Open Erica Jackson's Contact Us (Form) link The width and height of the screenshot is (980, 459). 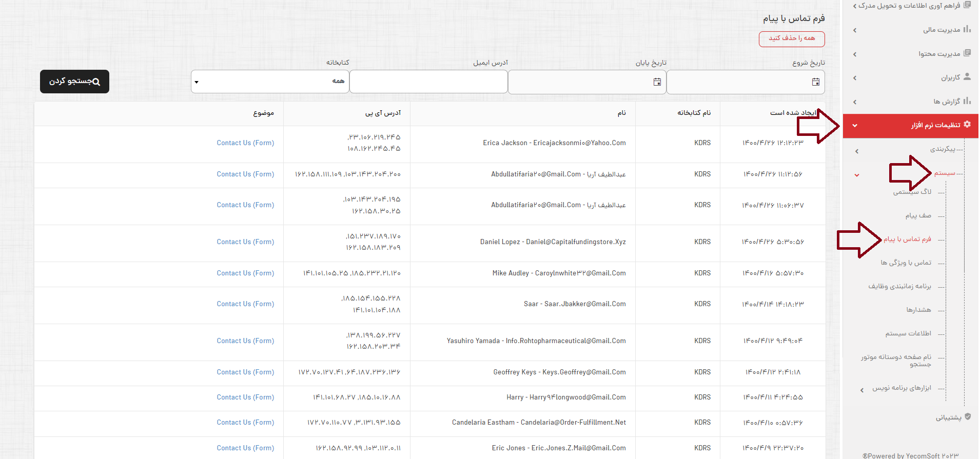pos(245,143)
